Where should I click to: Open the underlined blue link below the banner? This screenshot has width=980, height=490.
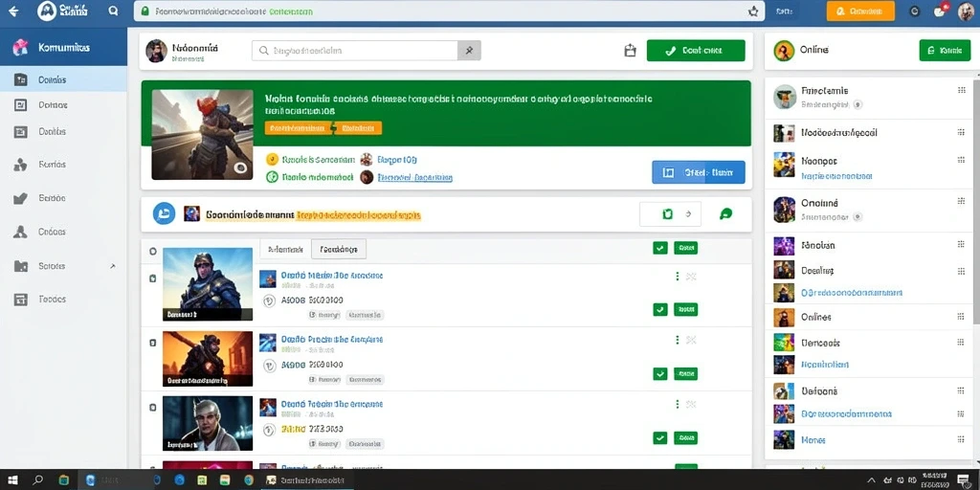415,177
